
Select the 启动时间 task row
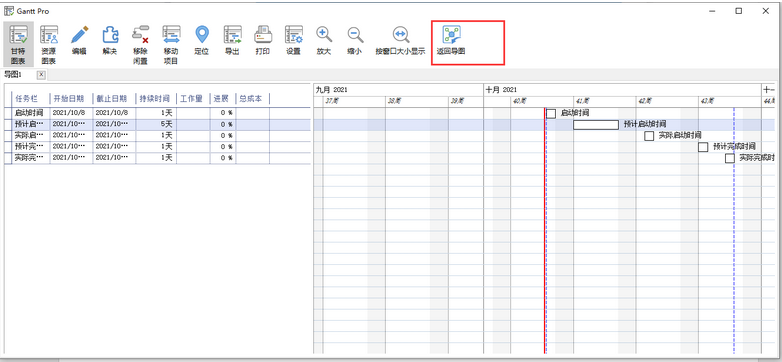tap(157, 113)
